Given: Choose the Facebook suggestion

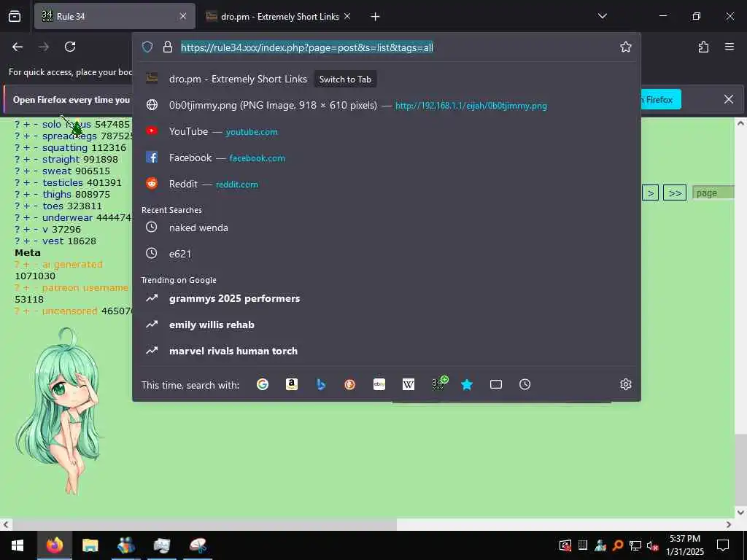Looking at the screenshot, I should click(387, 157).
